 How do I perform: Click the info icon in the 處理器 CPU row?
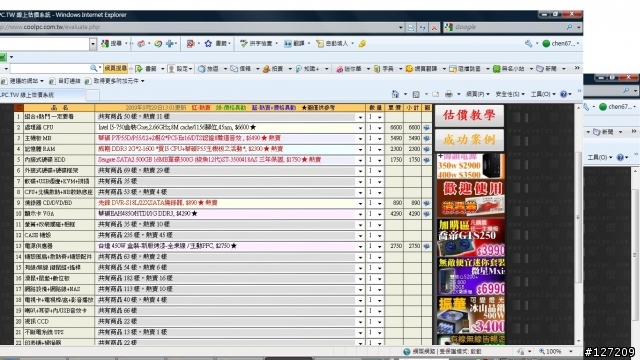pyautogui.click(x=427, y=127)
